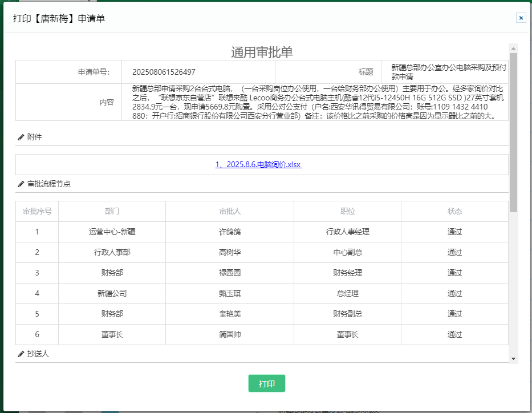Click the scrollbar up arrow

(513, 47)
